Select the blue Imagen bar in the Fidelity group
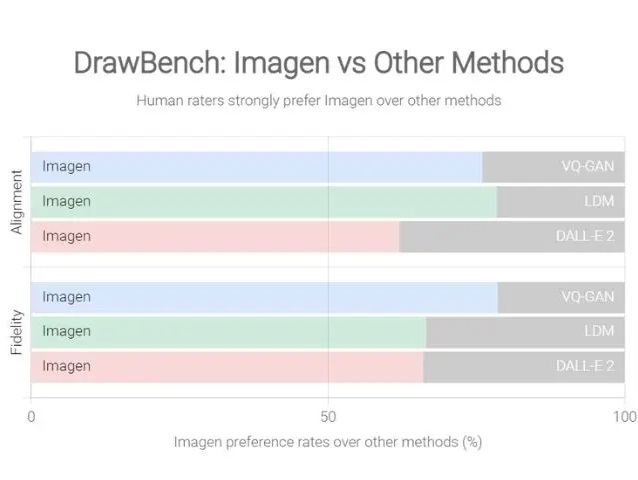Screen dimensions: 638x480 [264, 297]
